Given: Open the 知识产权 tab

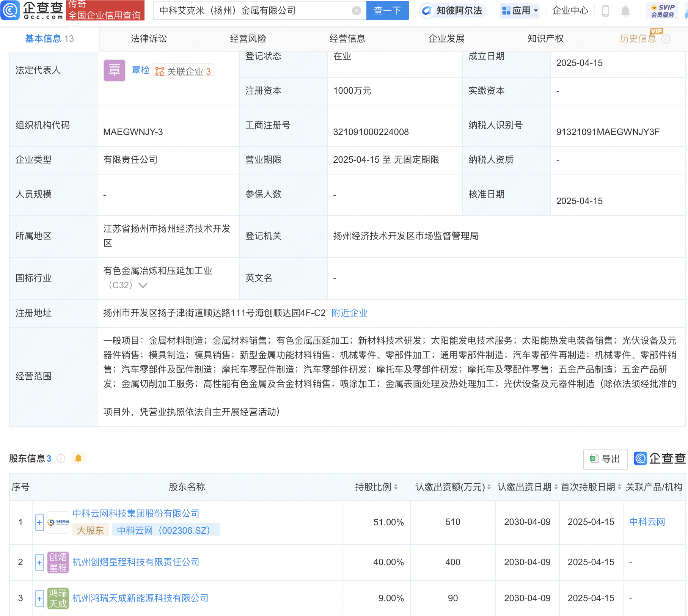Looking at the screenshot, I should pos(545,39).
